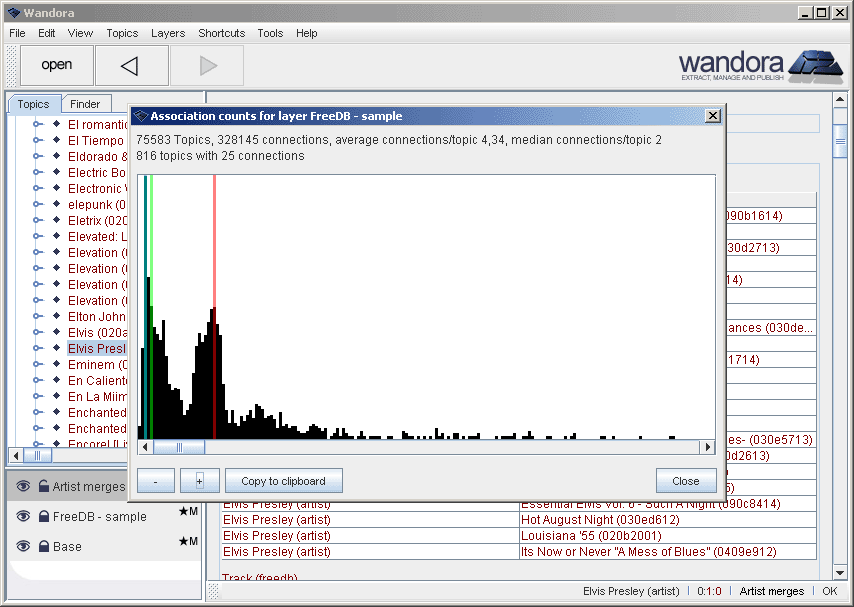Click the Wandora logo in the toolbar
The image size is (854, 607).
pos(760,65)
